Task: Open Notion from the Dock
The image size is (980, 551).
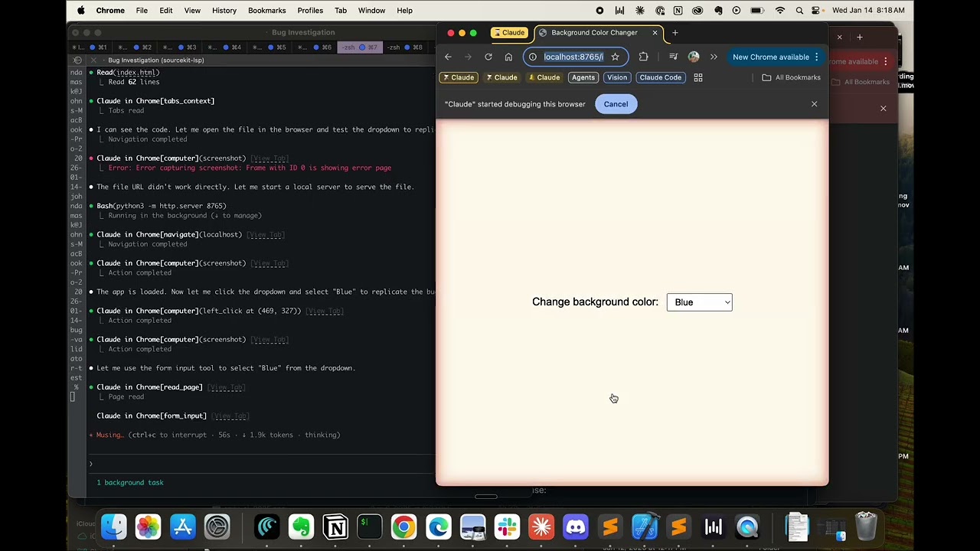Action: pos(335,527)
